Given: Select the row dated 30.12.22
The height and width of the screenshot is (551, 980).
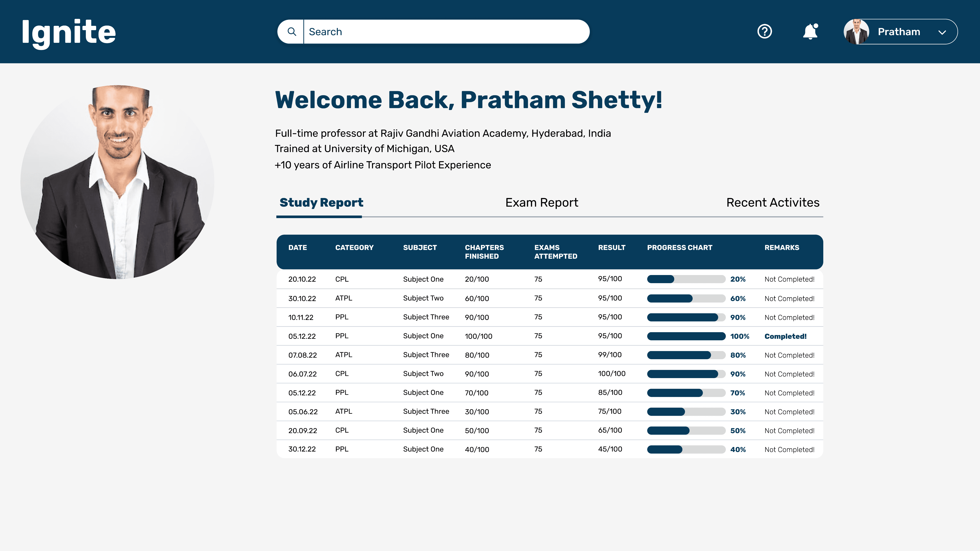Looking at the screenshot, I should coord(302,449).
